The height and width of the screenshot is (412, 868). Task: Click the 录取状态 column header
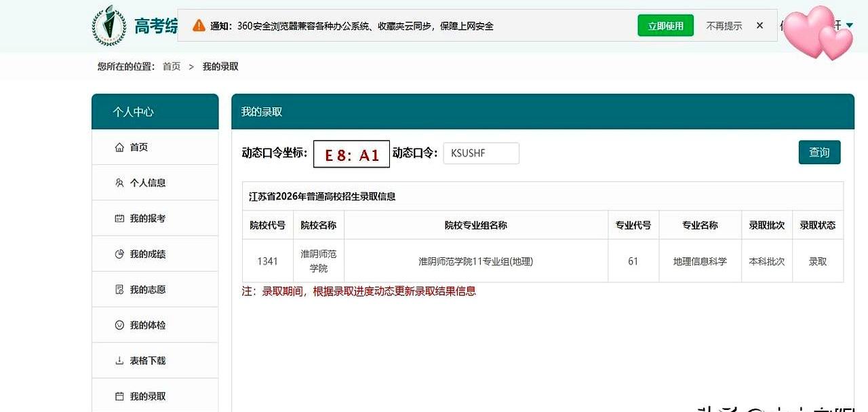[818, 225]
